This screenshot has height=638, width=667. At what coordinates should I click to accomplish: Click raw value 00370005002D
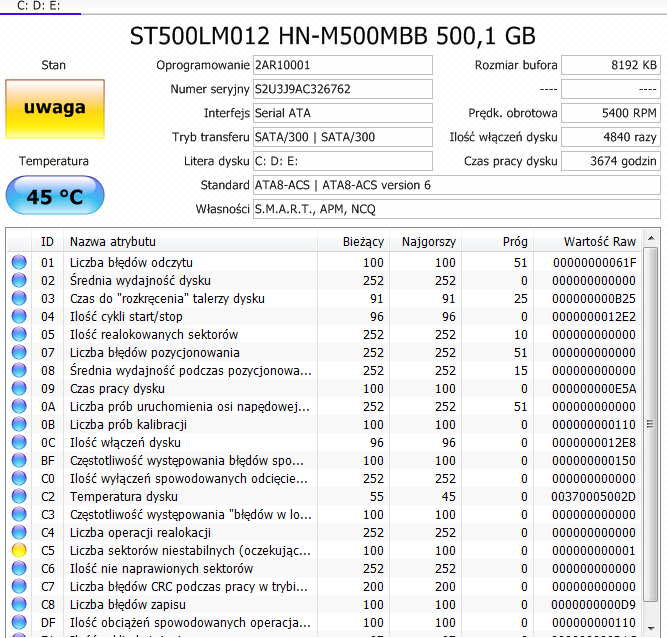pyautogui.click(x=593, y=497)
